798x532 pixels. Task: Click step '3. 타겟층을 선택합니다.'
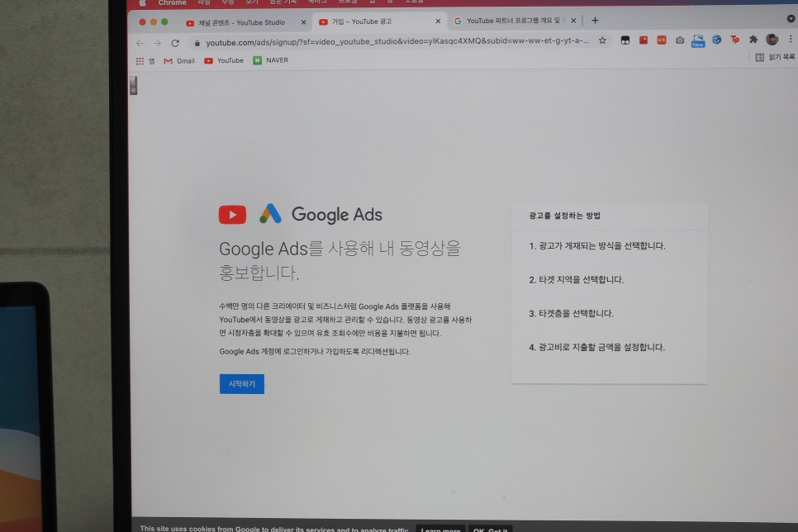coord(571,313)
